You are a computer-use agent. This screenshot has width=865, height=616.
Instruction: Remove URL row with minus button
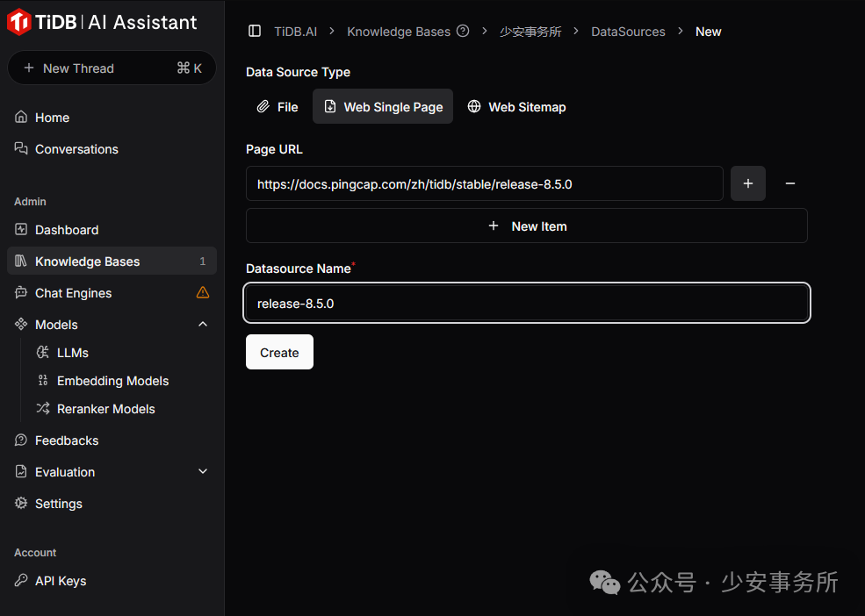click(790, 183)
